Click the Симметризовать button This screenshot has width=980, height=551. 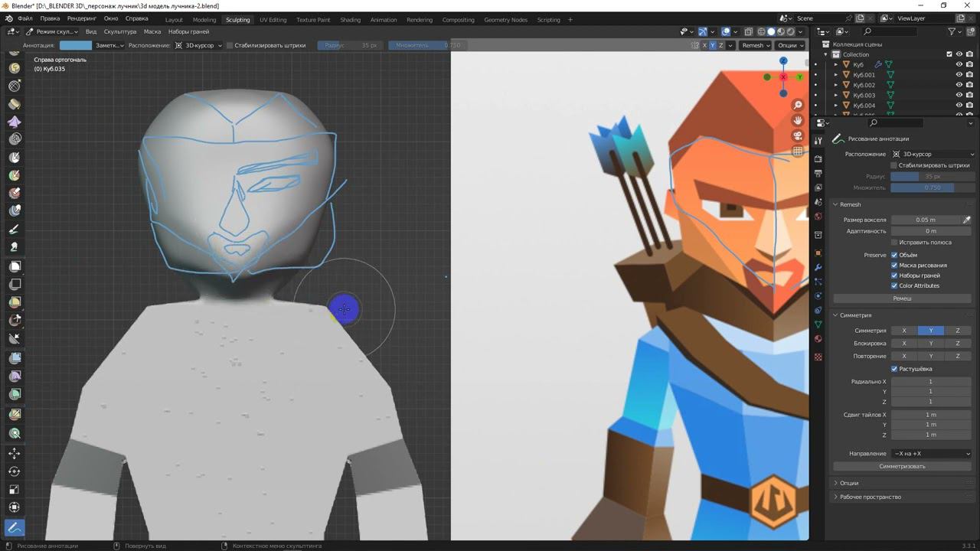tap(902, 466)
